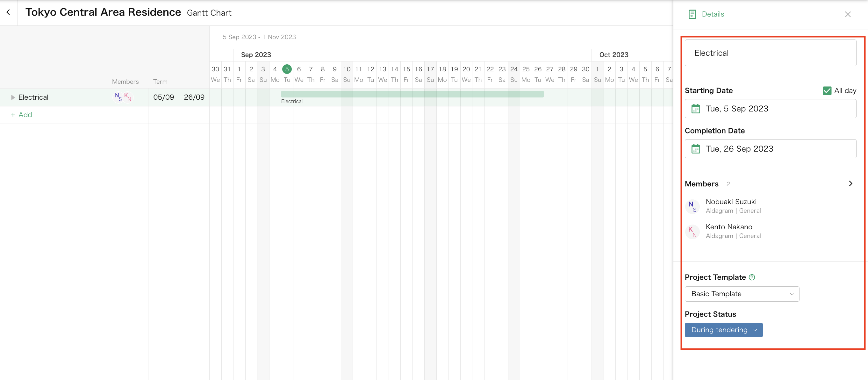Open the During tendering status dropdown
Viewport: 868px width, 380px height.
click(723, 330)
